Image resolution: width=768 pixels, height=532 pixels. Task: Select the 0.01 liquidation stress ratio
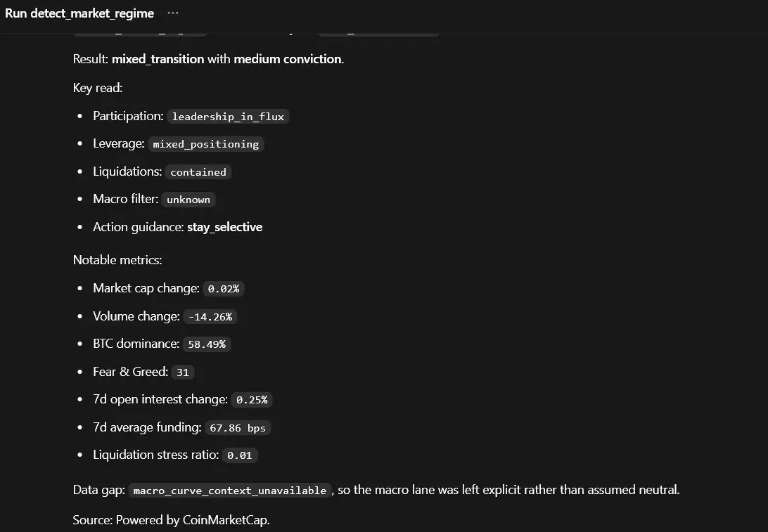click(x=240, y=455)
